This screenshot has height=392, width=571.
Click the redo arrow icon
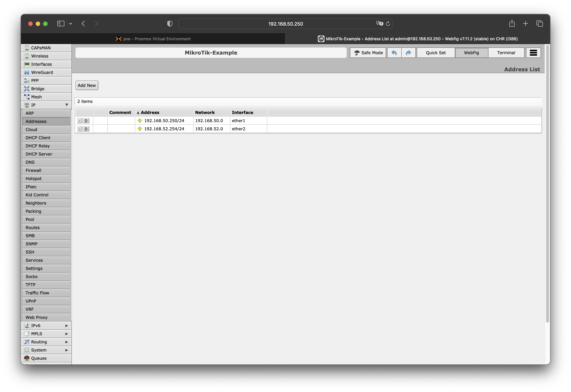click(408, 53)
